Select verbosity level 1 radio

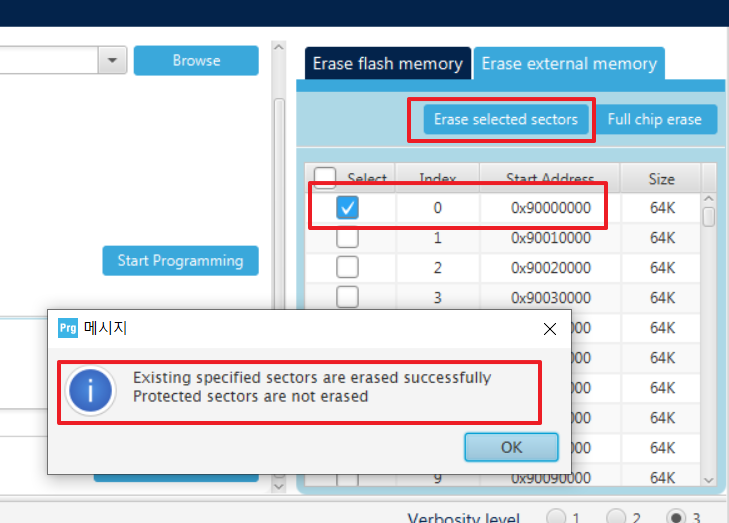pos(556,517)
